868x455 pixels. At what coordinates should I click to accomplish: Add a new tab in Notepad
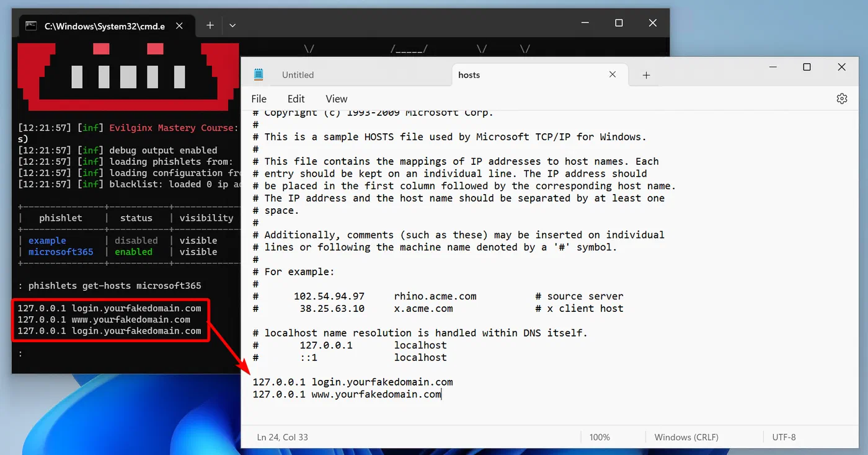pyautogui.click(x=646, y=75)
